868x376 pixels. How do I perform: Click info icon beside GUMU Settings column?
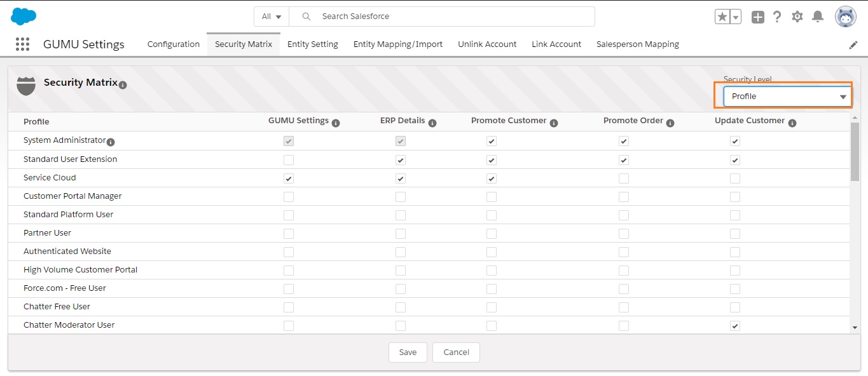tap(336, 123)
